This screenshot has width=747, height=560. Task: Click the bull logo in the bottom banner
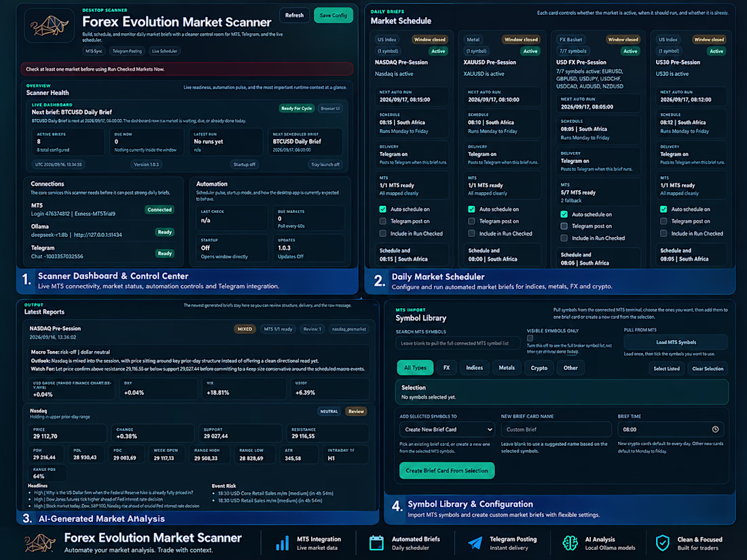coord(40,543)
